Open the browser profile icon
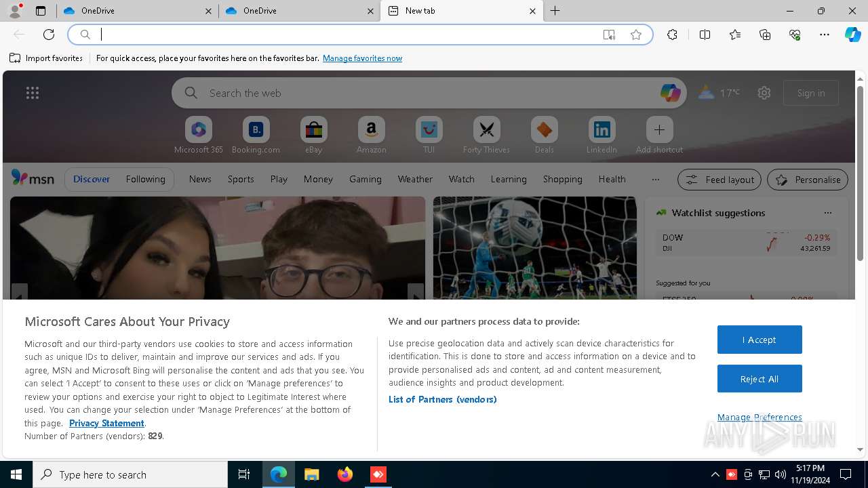 (14, 11)
